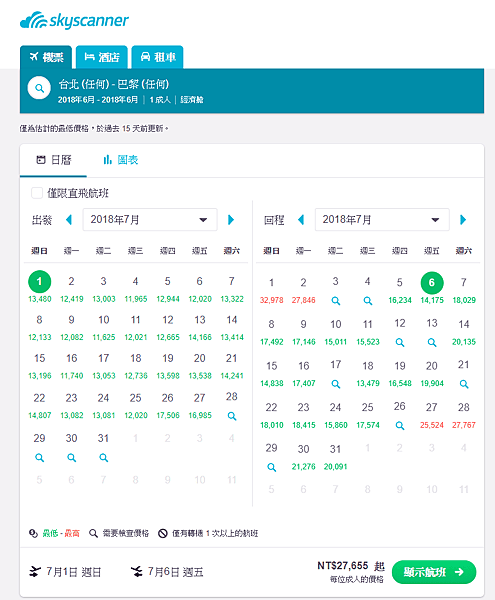Select return July 20 priced 19,904
The width and height of the screenshot is (495, 600).
click(x=432, y=374)
